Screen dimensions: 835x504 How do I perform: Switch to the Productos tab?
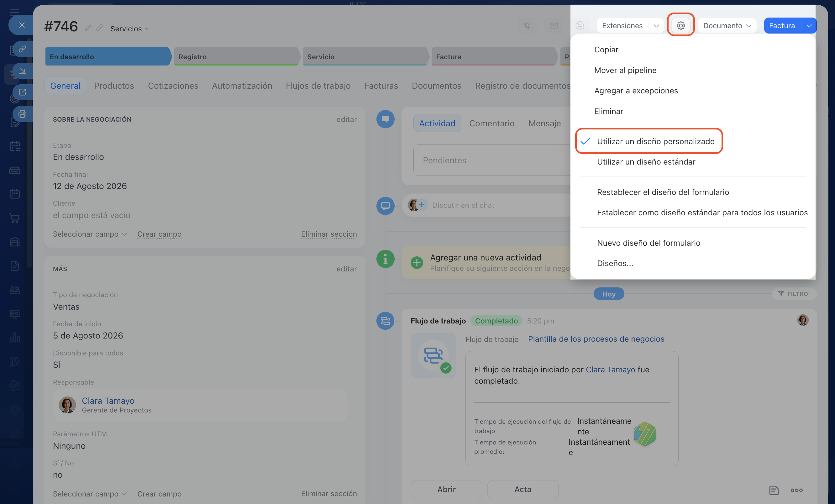click(x=114, y=86)
